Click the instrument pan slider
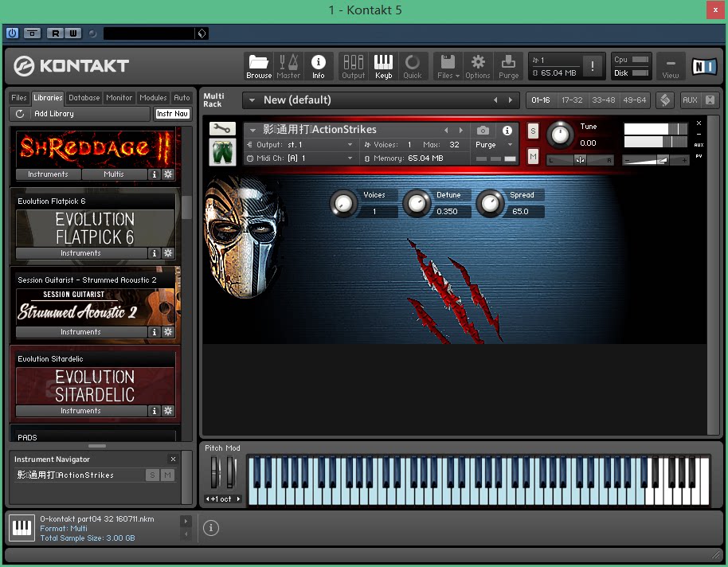The height and width of the screenshot is (567, 728). pyautogui.click(x=581, y=160)
